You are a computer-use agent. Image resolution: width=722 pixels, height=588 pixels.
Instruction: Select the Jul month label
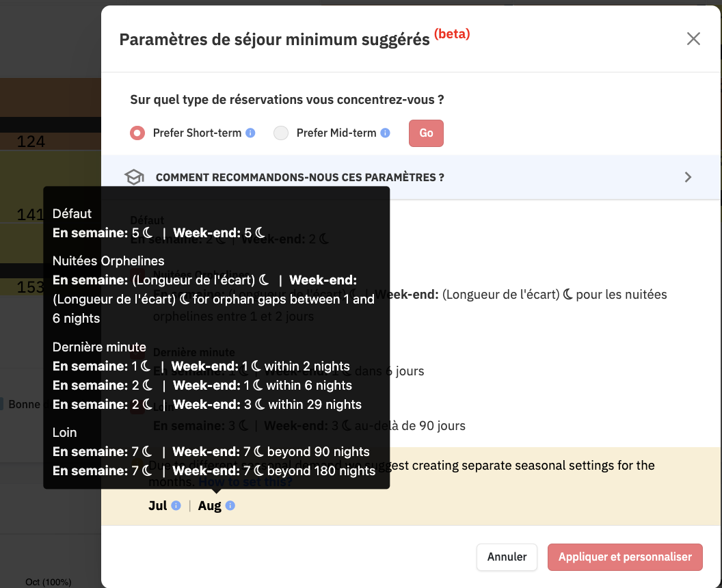[x=157, y=505]
